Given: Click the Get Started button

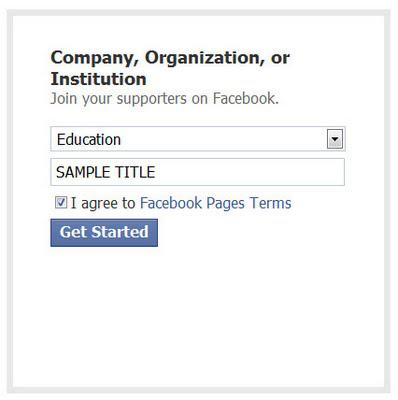Looking at the screenshot, I should [104, 233].
